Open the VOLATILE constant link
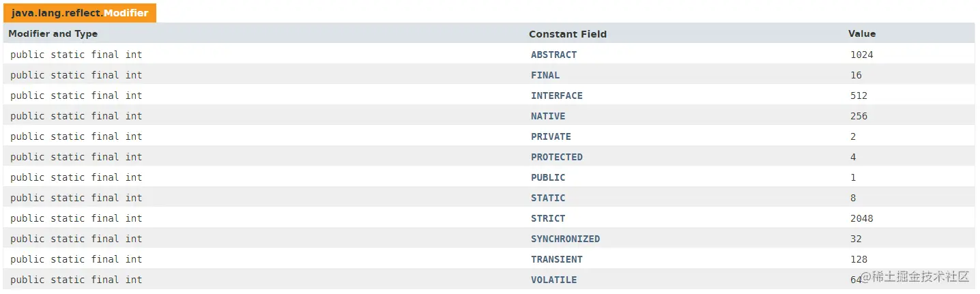 (x=553, y=280)
